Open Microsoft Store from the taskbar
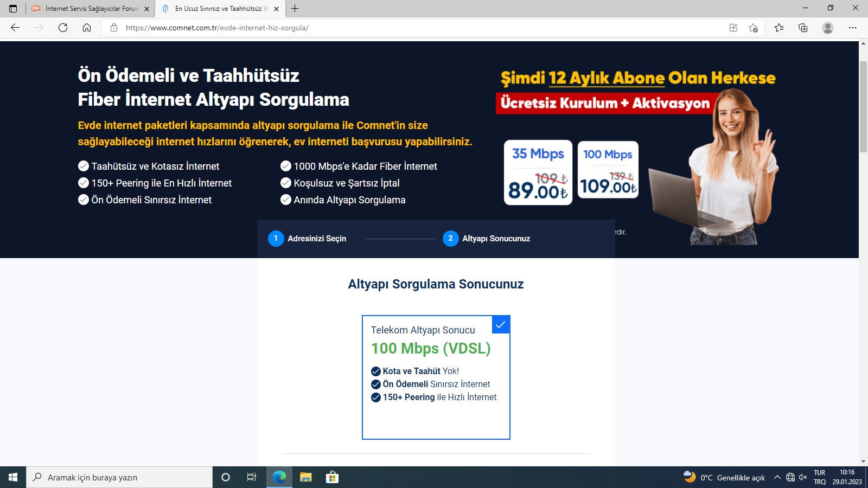Screen dimensions: 868x488 click(332, 477)
